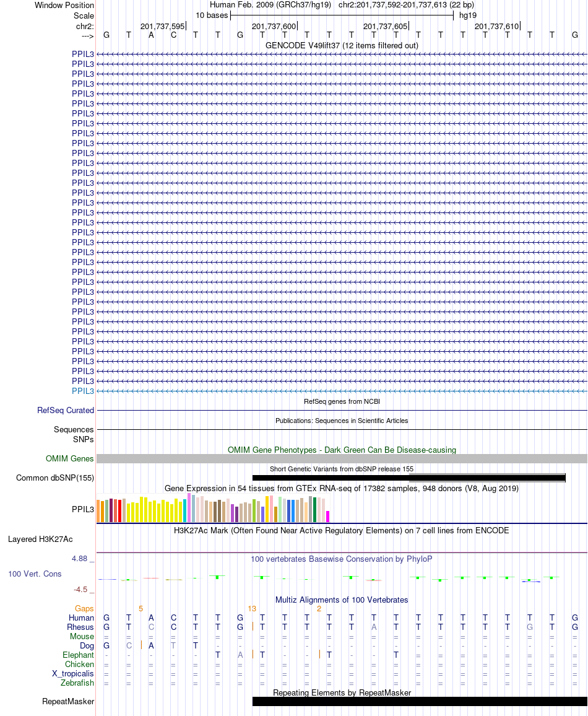
Task: Click the Common dbSNP(155) label
Action: [x=54, y=478]
